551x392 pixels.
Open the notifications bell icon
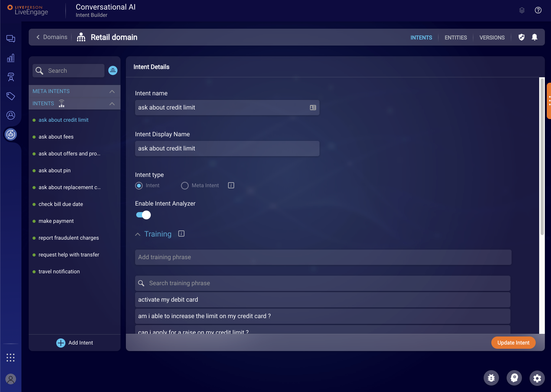[x=535, y=37]
